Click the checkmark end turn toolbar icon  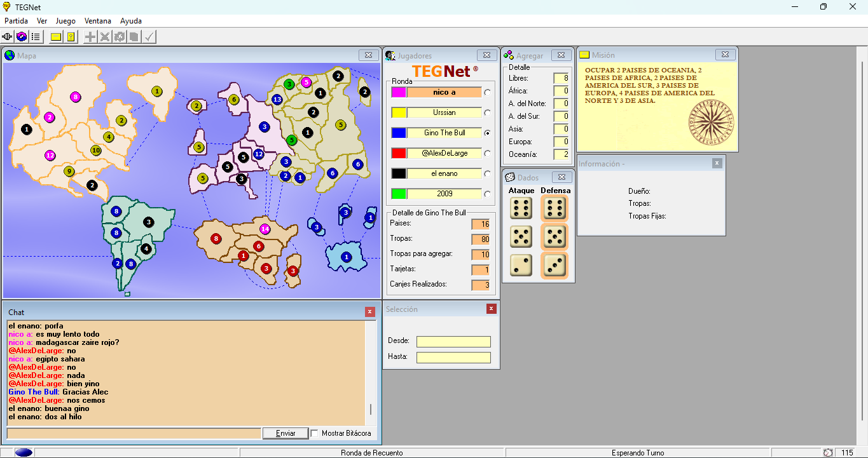pyautogui.click(x=149, y=37)
